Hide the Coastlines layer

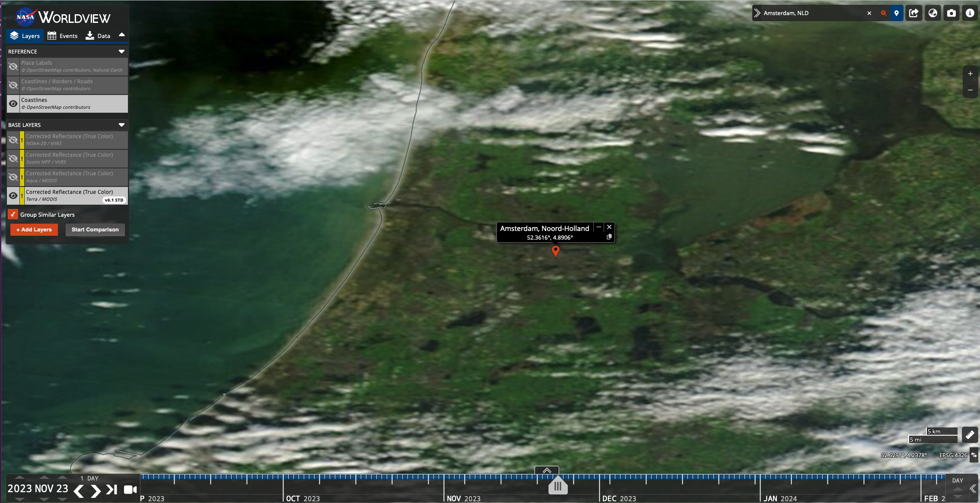(x=13, y=104)
